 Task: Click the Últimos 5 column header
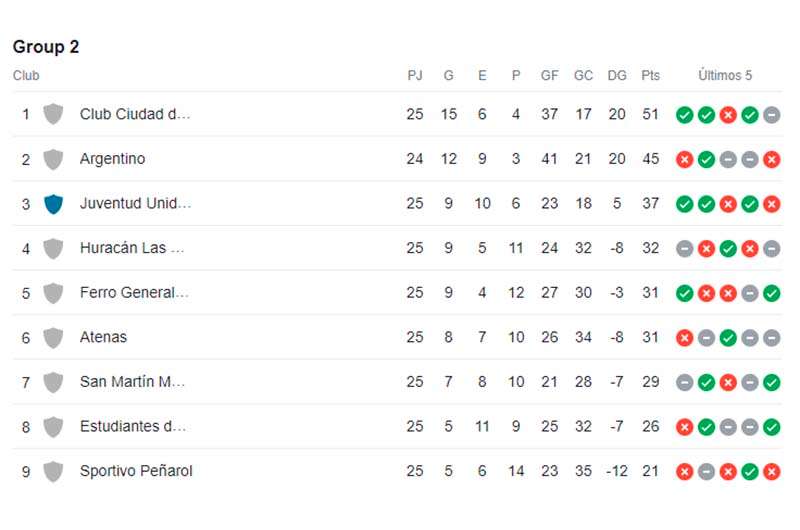pos(725,75)
